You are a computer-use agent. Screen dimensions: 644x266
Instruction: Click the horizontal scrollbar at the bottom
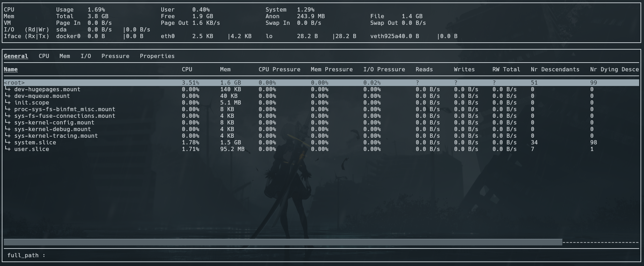283,242
